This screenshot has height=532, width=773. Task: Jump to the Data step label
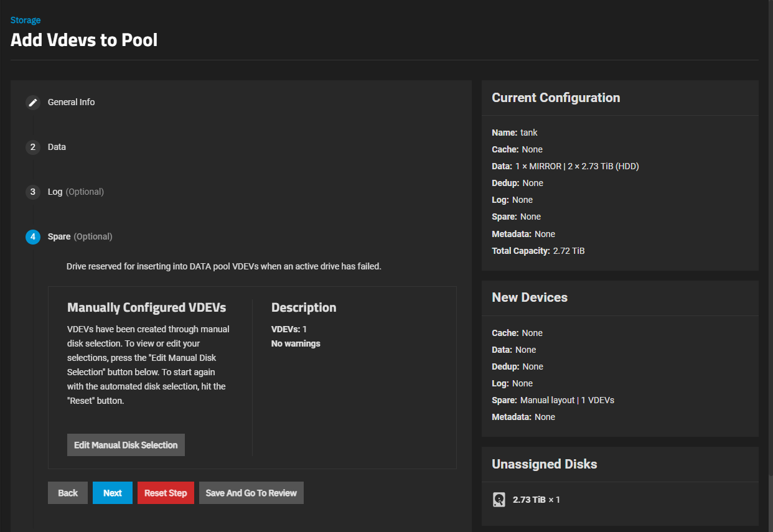point(57,147)
